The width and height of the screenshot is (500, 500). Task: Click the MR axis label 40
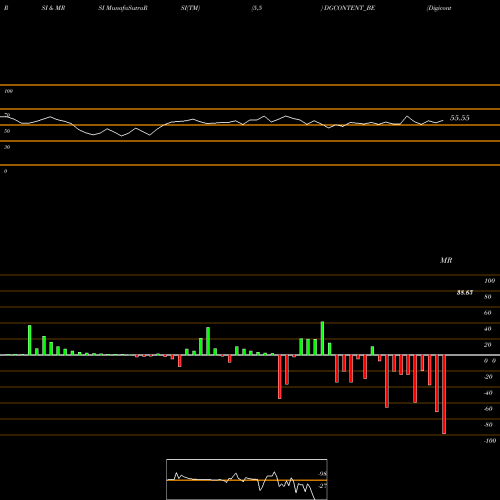488,329
